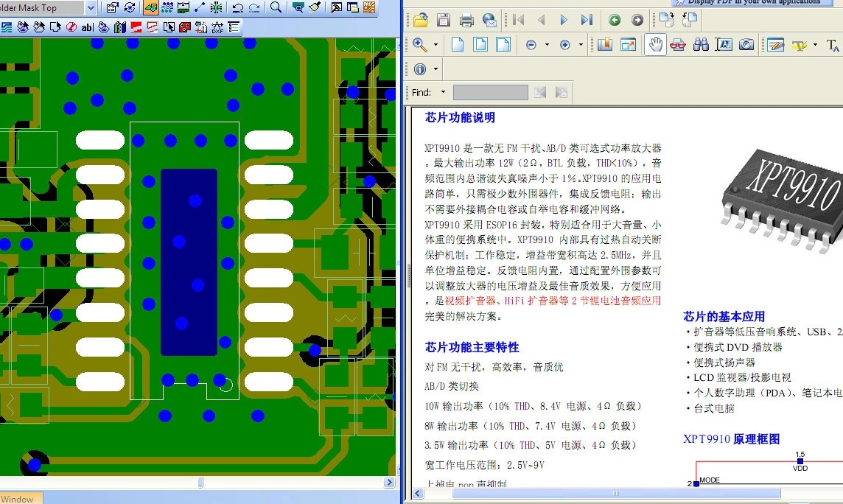Toggle the Bookmarks panel icon
This screenshot has height=504, width=843.
click(605, 45)
